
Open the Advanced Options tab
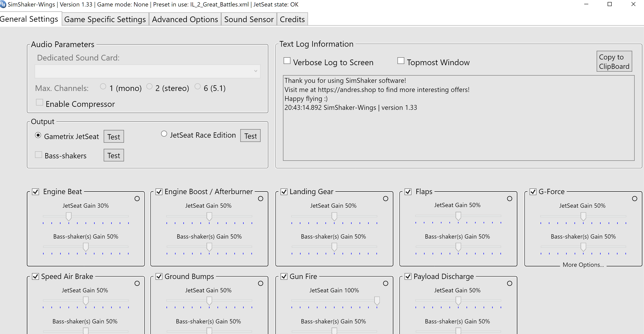[185, 19]
